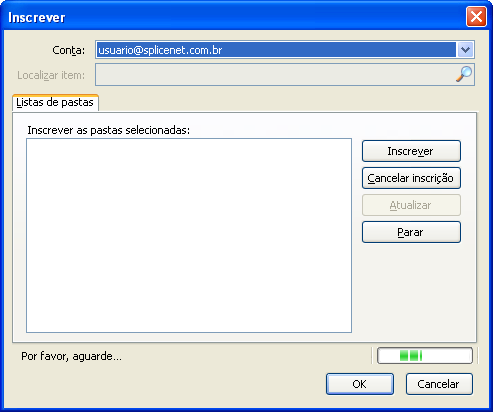Viewport: 493px width, 412px height.
Task: Click the Inscrever window title bar
Action: pos(233,17)
